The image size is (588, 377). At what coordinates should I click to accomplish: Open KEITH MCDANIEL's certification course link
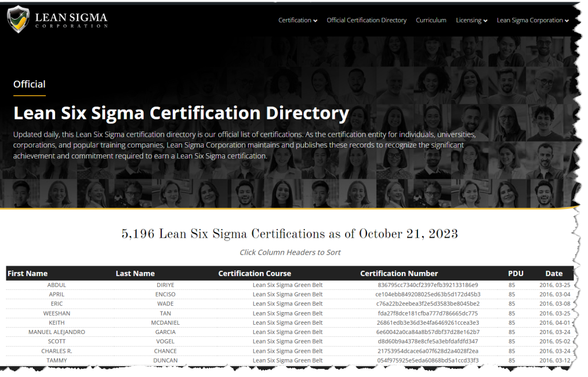(288, 322)
